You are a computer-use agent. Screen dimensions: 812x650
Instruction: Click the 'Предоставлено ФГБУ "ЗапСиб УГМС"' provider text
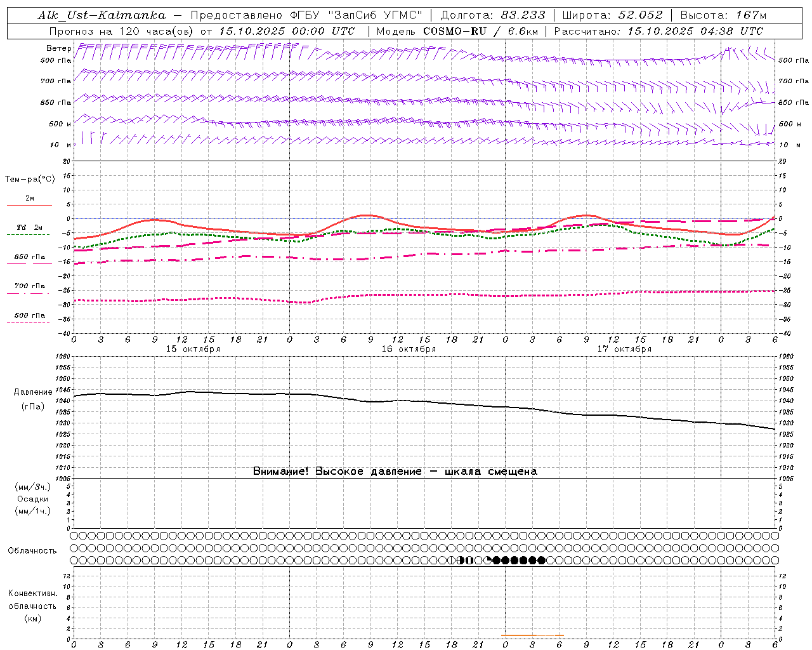coord(306,15)
